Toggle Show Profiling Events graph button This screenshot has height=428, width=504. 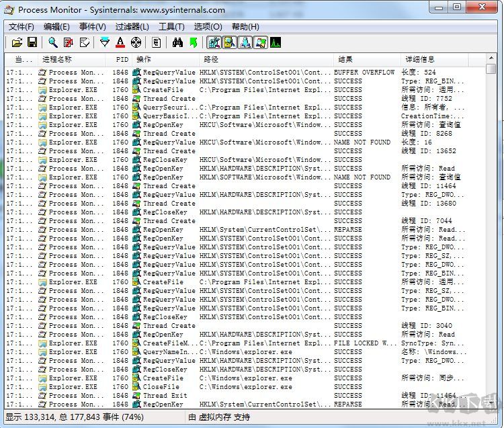tap(276, 42)
